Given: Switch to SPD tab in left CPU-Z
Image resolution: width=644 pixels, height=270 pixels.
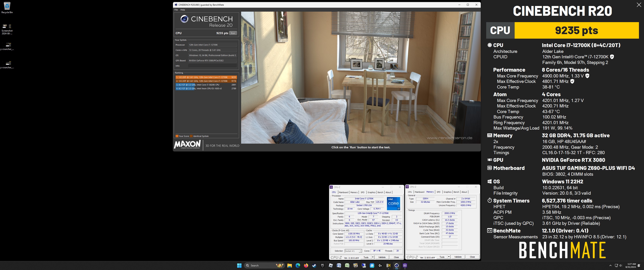Looking at the screenshot, I should (362, 192).
